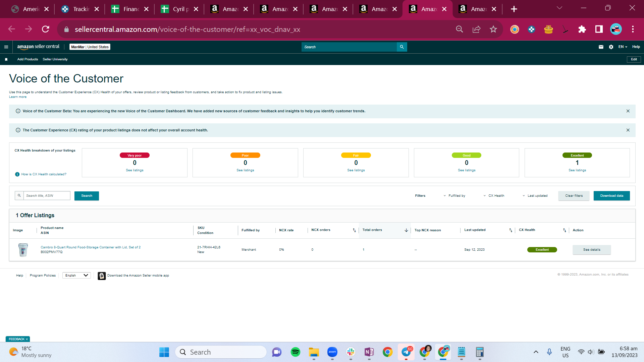Open OneNote from the taskbar
Image resolution: width=644 pixels, height=362 pixels.
pyautogui.click(x=369, y=352)
